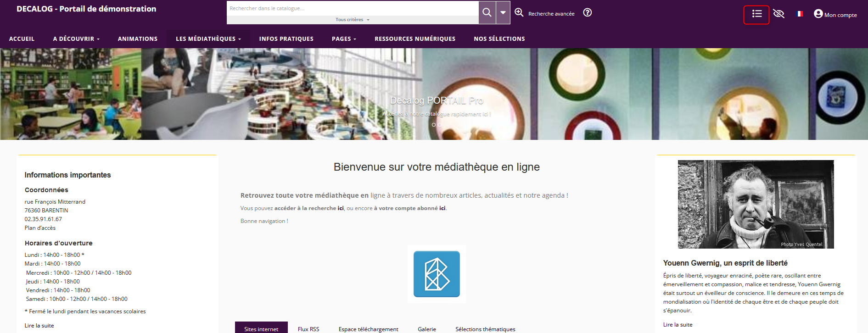868x333 pixels.
Task: Click the help question mark icon
Action: coord(587,12)
